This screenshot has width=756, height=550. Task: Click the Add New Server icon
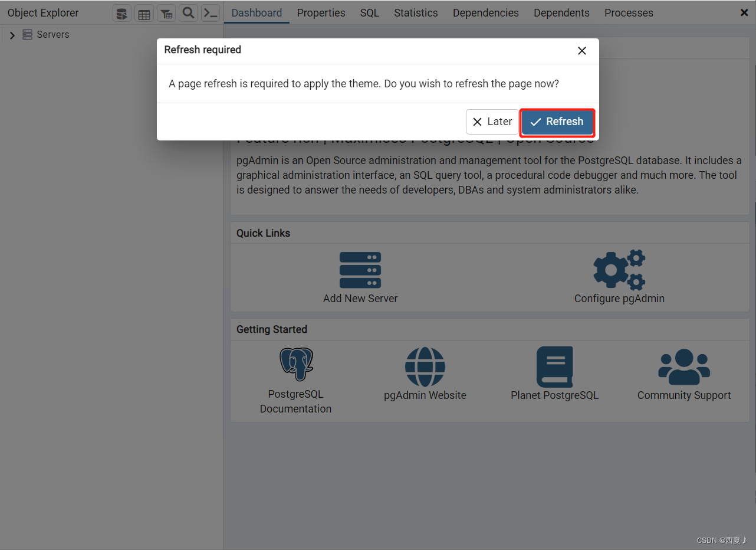coord(360,270)
